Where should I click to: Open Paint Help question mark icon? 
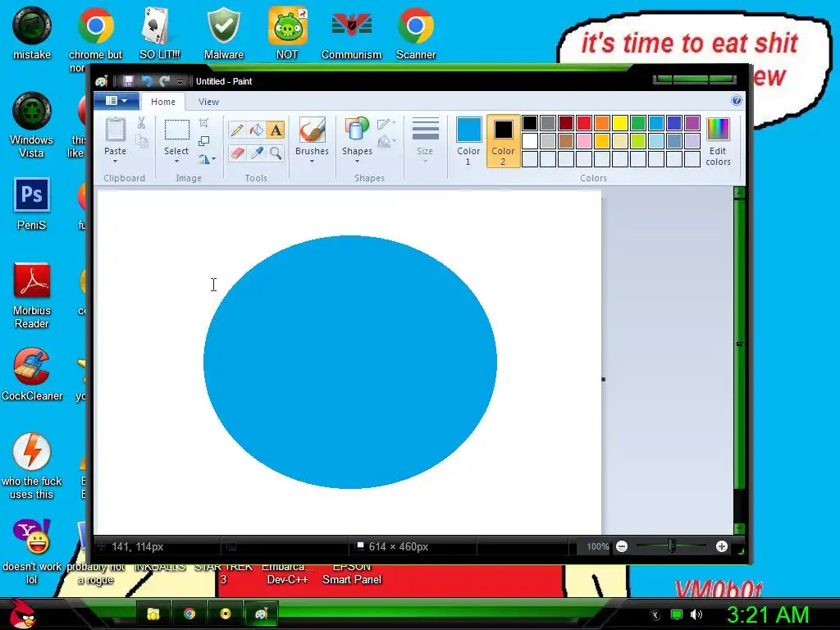pos(737,101)
